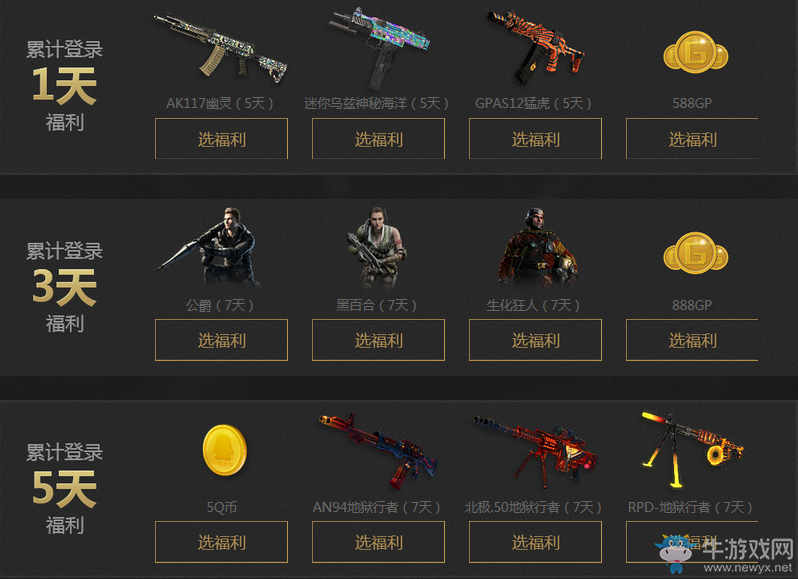Viewport: 798px width, 579px height.
Task: Choose 选福利 under 生化狂人
Action: [535, 340]
